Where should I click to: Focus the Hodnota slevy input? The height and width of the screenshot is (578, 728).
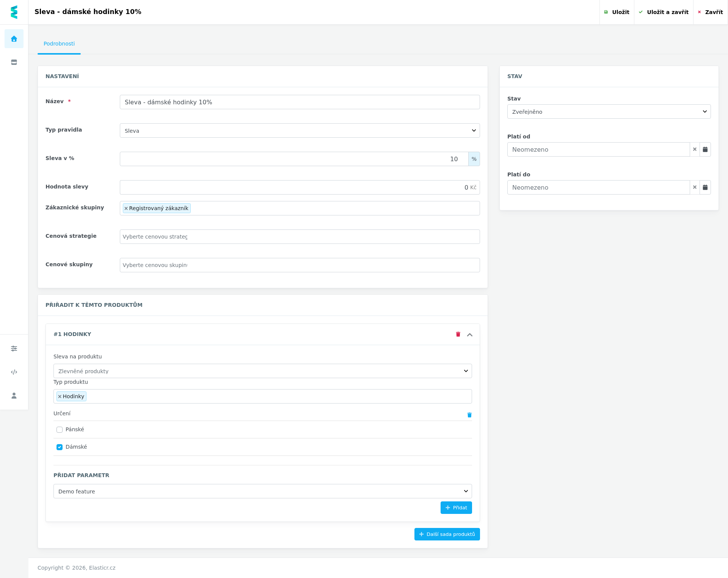300,187
